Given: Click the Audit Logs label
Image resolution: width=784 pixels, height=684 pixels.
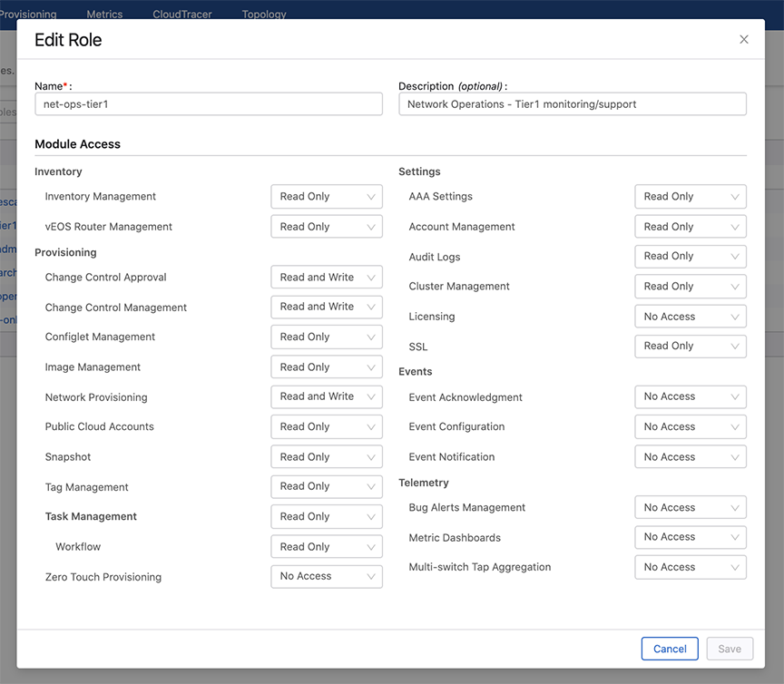Looking at the screenshot, I should (x=435, y=257).
